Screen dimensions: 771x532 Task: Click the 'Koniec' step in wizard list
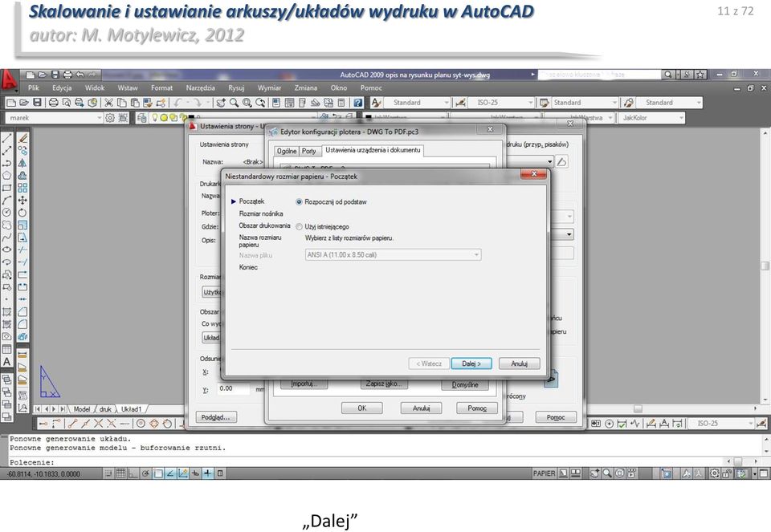point(248,267)
